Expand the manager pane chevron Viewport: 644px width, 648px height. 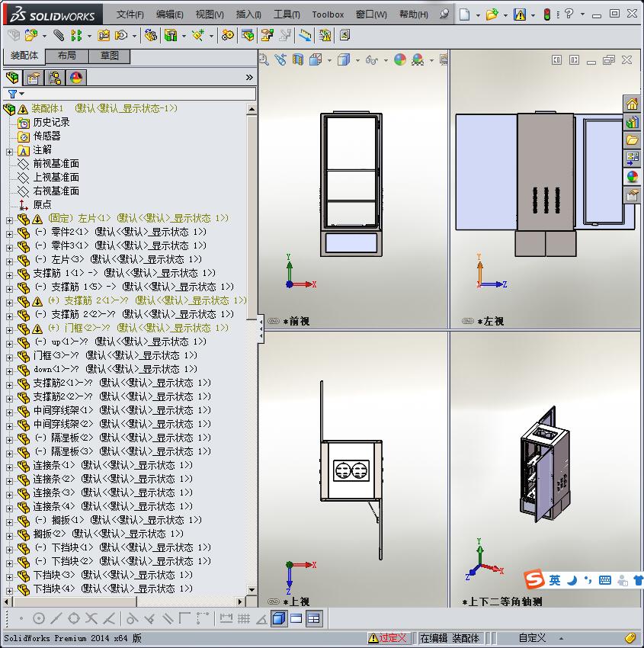(x=249, y=78)
